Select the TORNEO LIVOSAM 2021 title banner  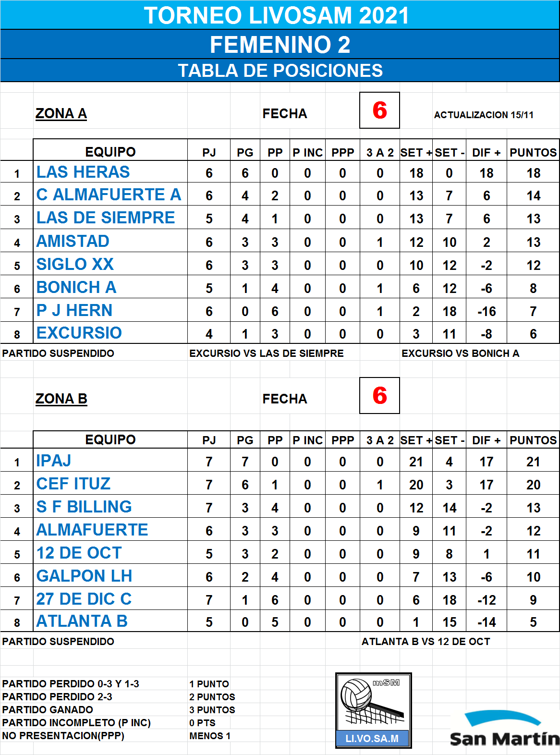(x=280, y=15)
